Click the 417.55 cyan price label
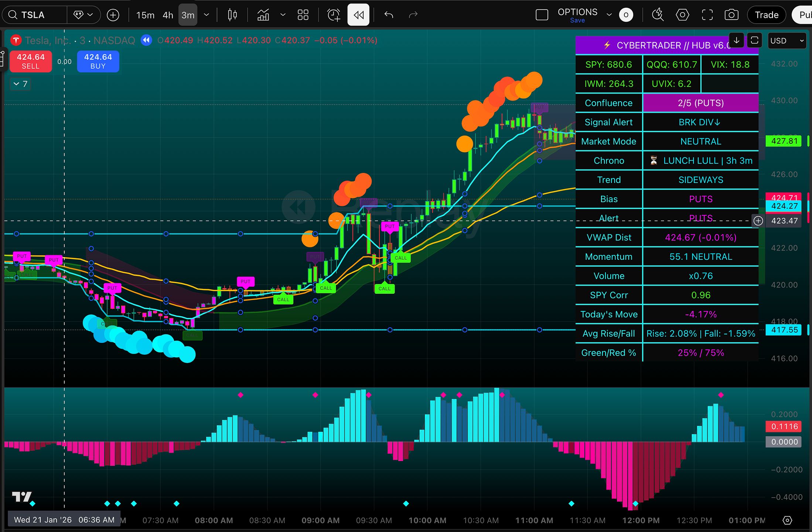The height and width of the screenshot is (532, 812). tap(784, 330)
